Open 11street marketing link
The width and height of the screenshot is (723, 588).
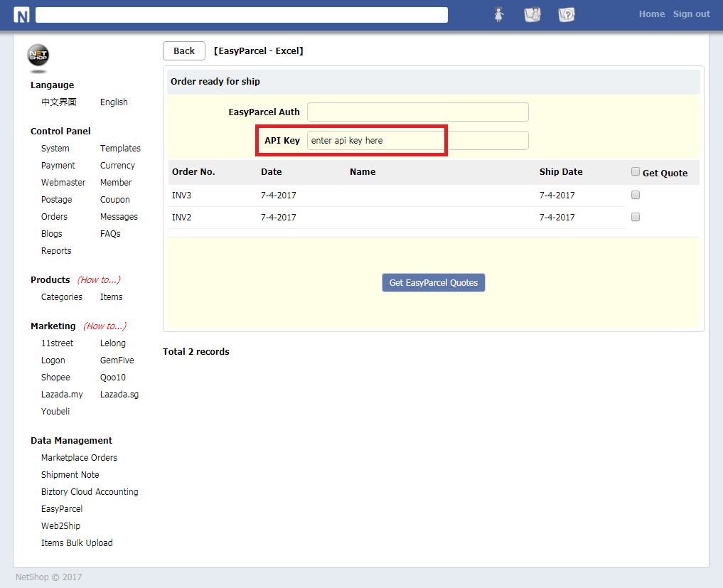coord(57,343)
